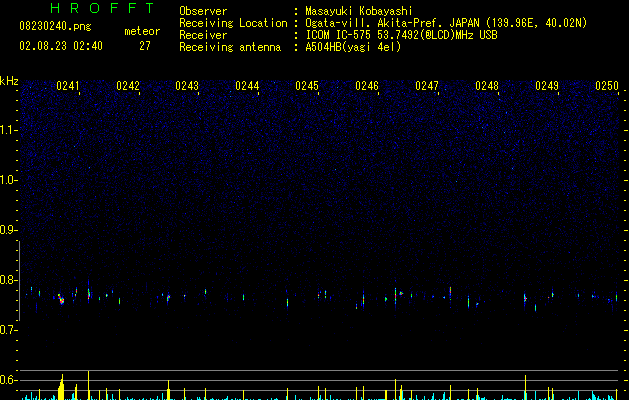Click the meteor count 27
Viewport: 629px width, 400px height.
(145, 46)
